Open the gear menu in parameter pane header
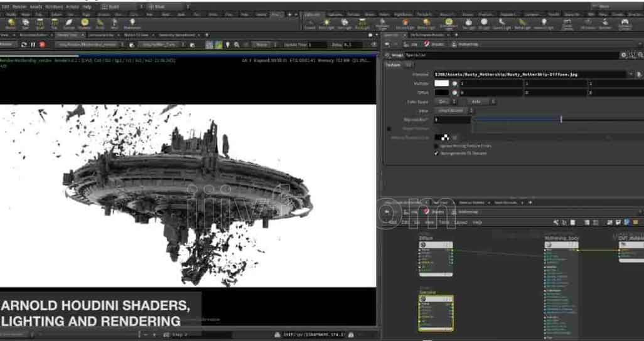This screenshot has width=644, height=341. (624, 55)
